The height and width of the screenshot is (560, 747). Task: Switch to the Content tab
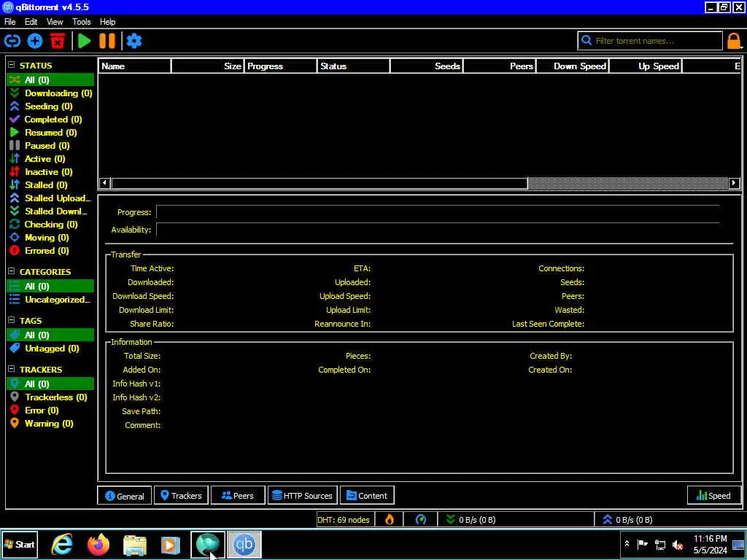click(x=367, y=496)
